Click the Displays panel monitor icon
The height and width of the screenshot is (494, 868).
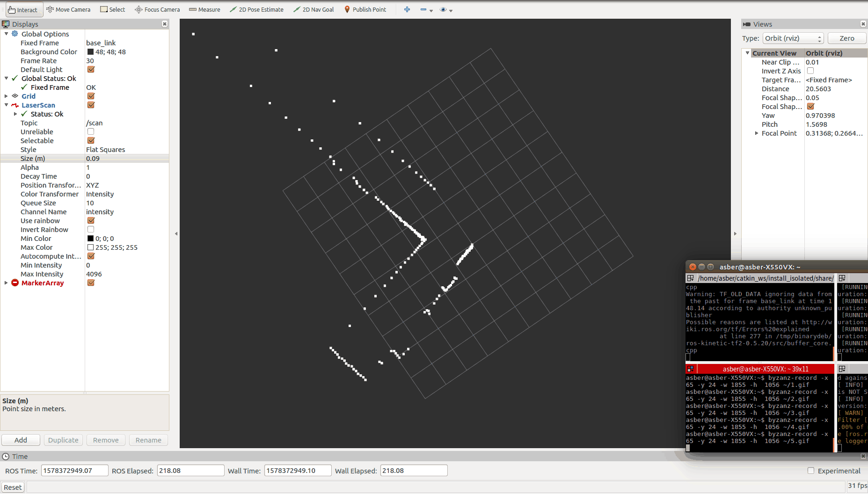[6, 24]
